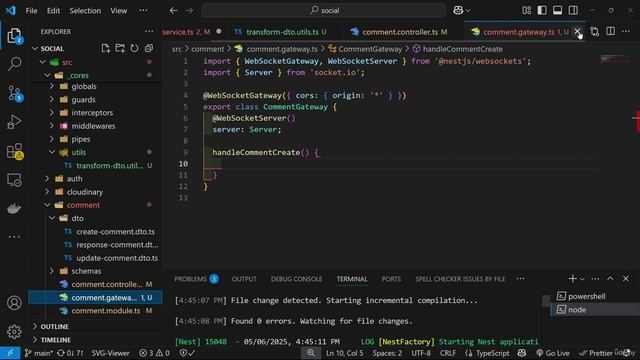Toggle the primary side bar
This screenshot has width=640, height=360.
pyautogui.click(x=542, y=10)
